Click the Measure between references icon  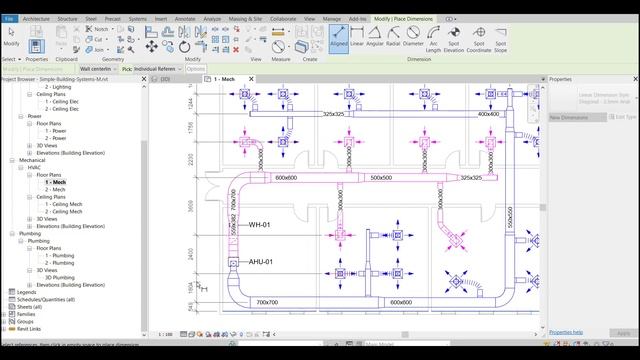click(x=278, y=31)
